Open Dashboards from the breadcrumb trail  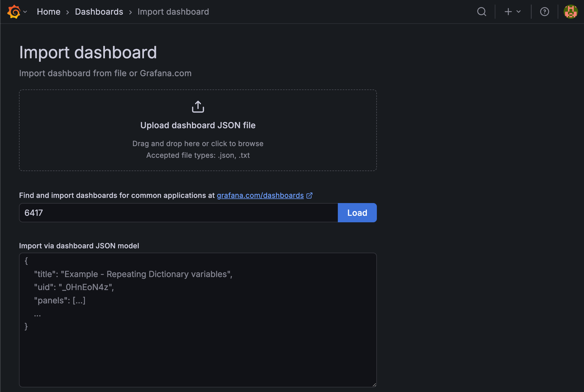coord(99,12)
